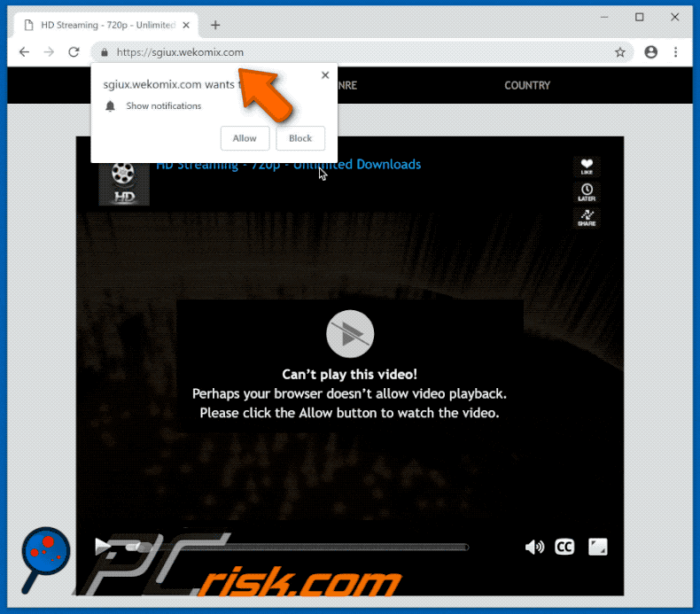Viewport: 700px width, 614px height.
Task: Click the Block notifications button
Action: 300,138
